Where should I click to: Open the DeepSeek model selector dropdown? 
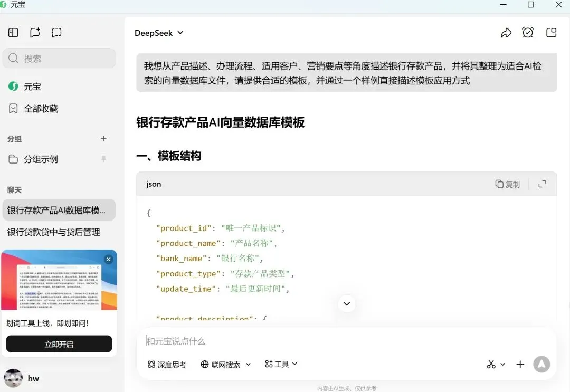[x=158, y=33]
